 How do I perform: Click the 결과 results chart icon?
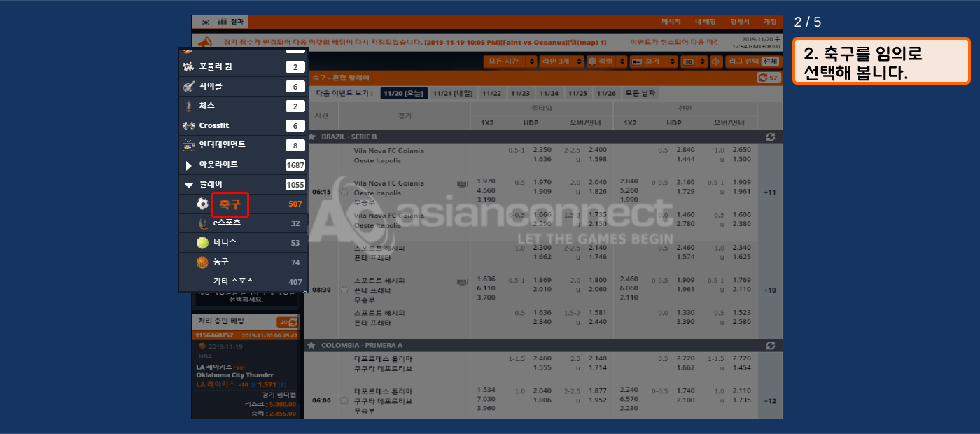pos(223,21)
